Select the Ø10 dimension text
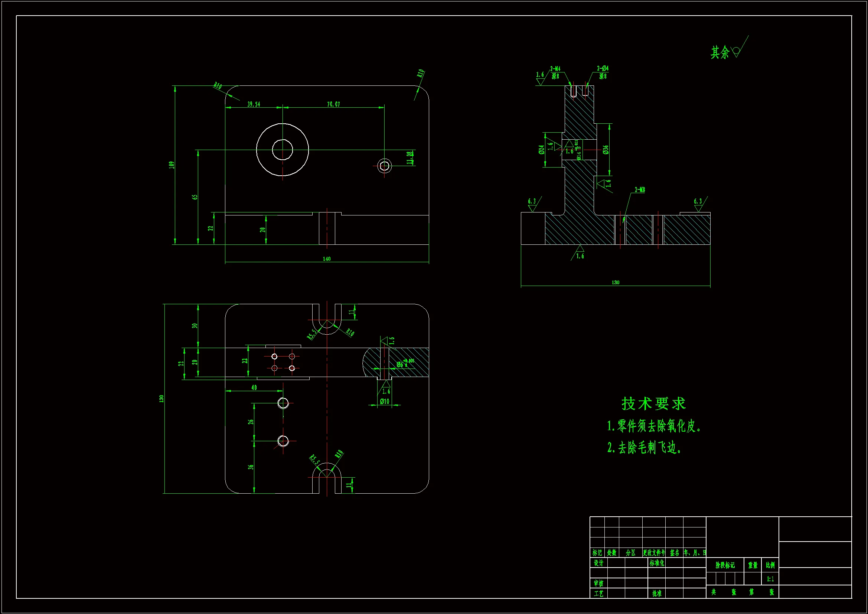 (385, 402)
